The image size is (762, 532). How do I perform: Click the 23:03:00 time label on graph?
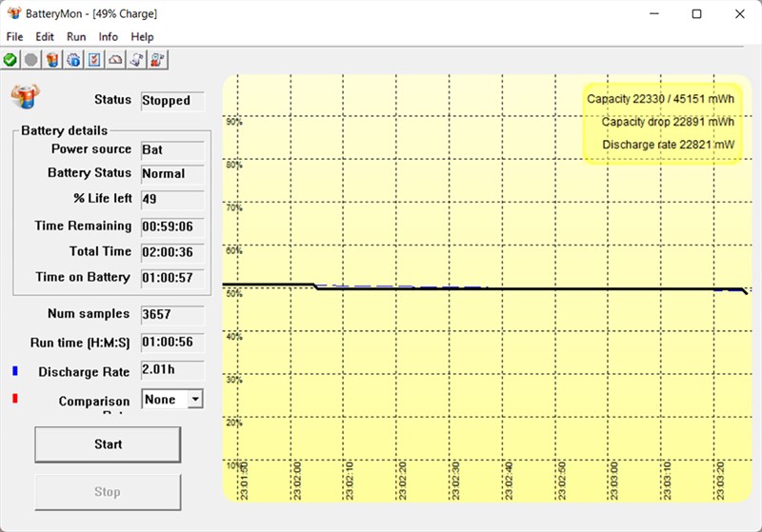[x=613, y=480]
